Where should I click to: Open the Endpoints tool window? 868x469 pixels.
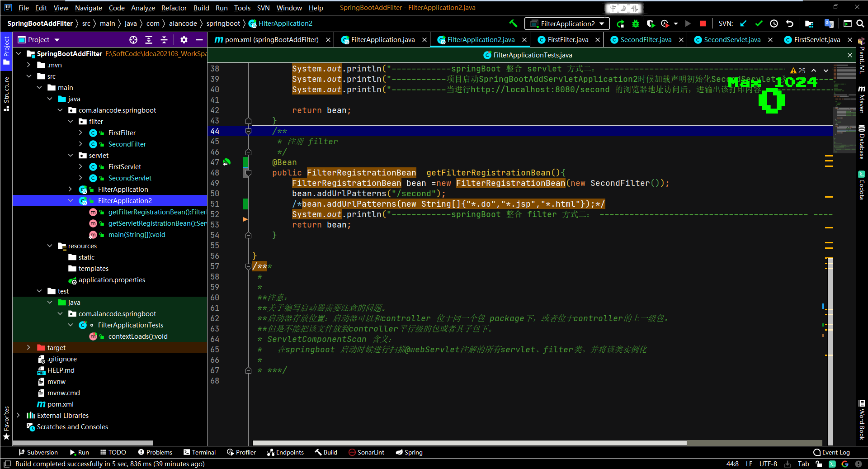point(285,452)
